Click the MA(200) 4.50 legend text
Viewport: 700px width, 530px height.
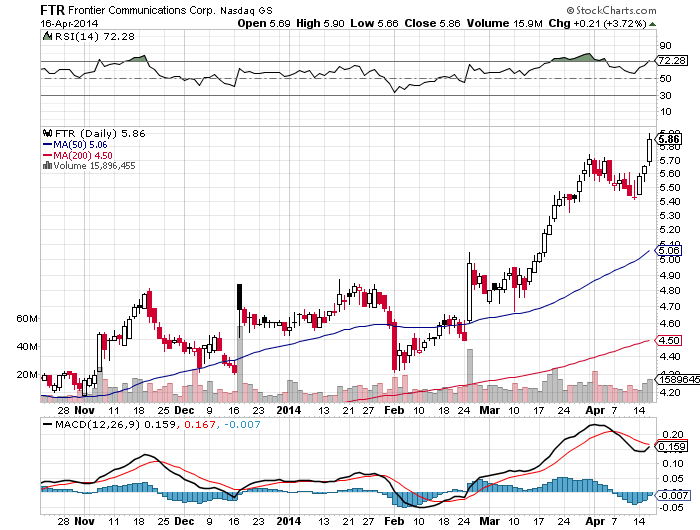point(83,155)
